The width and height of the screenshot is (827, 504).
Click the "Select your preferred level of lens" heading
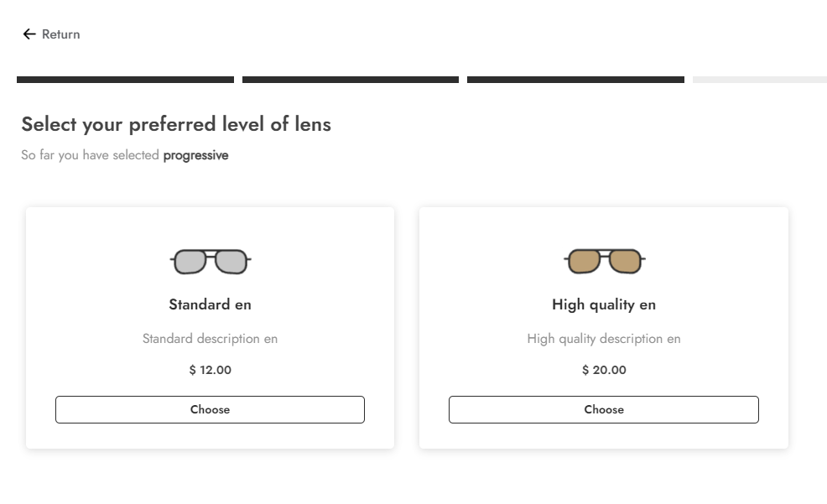click(176, 125)
